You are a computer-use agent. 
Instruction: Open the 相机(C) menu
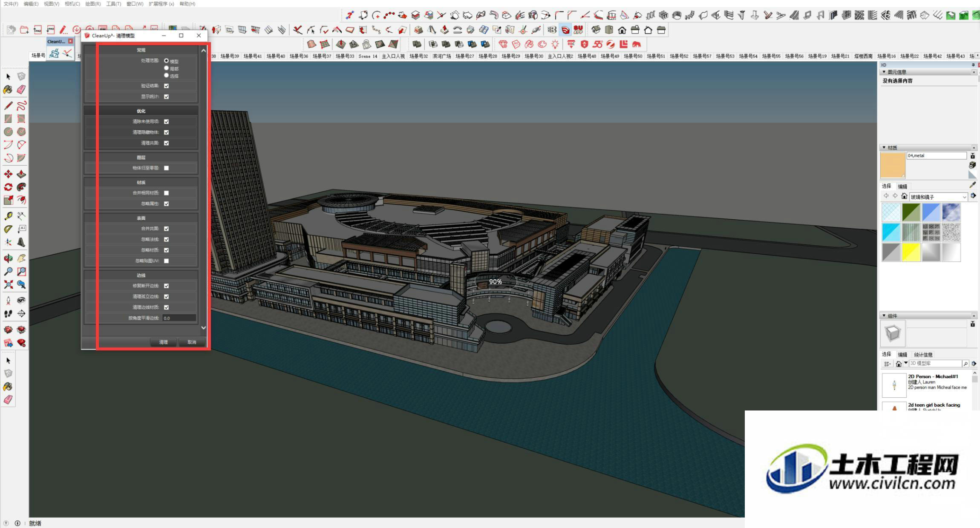(72, 4)
